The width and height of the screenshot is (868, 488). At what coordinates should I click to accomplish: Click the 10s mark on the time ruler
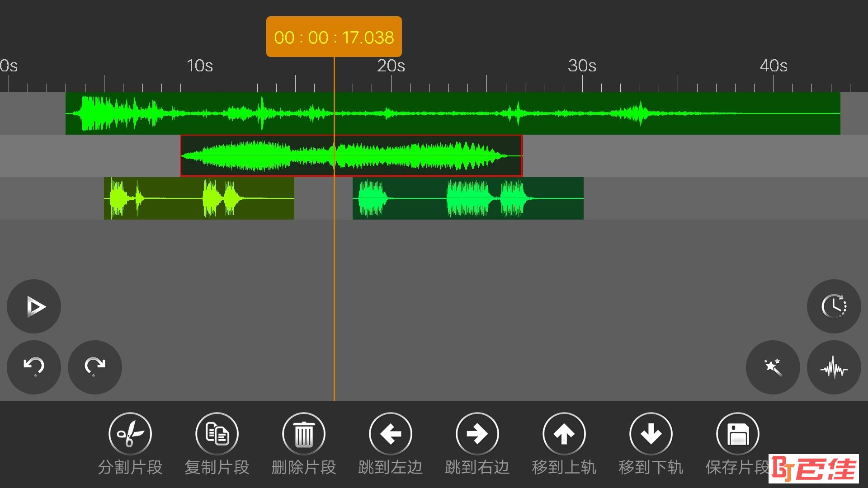[200, 66]
